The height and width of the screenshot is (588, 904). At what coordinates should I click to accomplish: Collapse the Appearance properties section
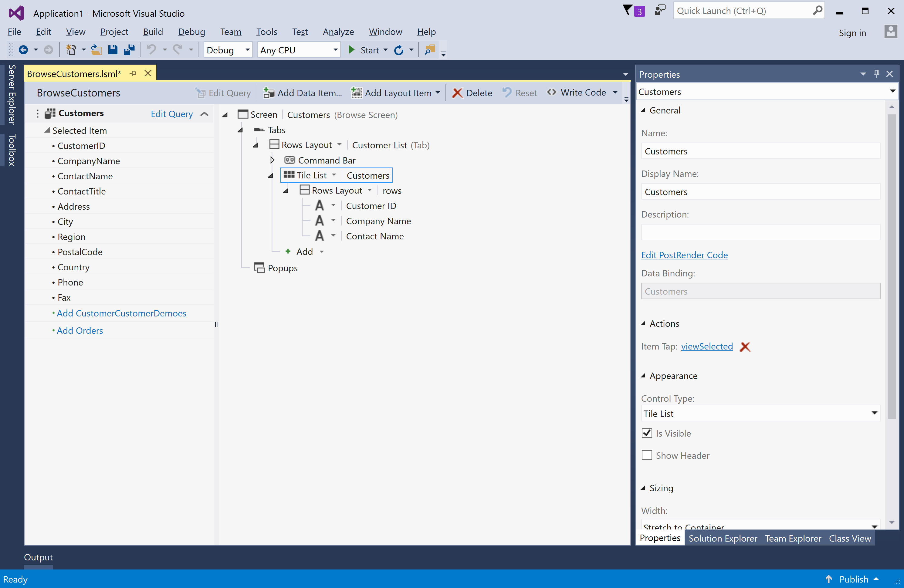[643, 376]
